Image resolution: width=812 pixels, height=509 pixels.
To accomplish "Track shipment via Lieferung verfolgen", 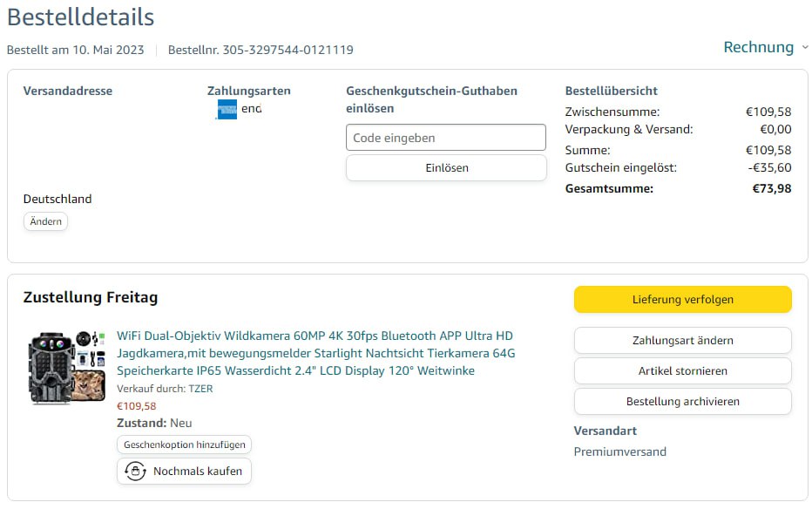I will coord(682,299).
